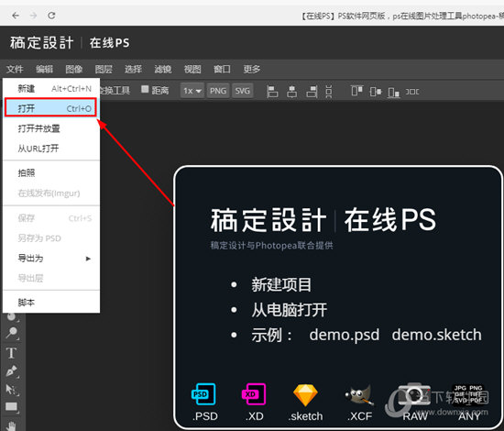Click the 稿定設計 logo in header
The height and width of the screenshot is (431, 504).
tap(42, 43)
